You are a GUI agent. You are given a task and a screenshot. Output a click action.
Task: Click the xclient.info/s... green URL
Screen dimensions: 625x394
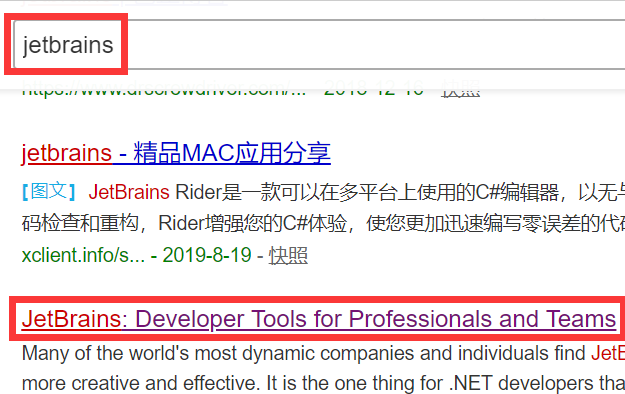point(83,255)
